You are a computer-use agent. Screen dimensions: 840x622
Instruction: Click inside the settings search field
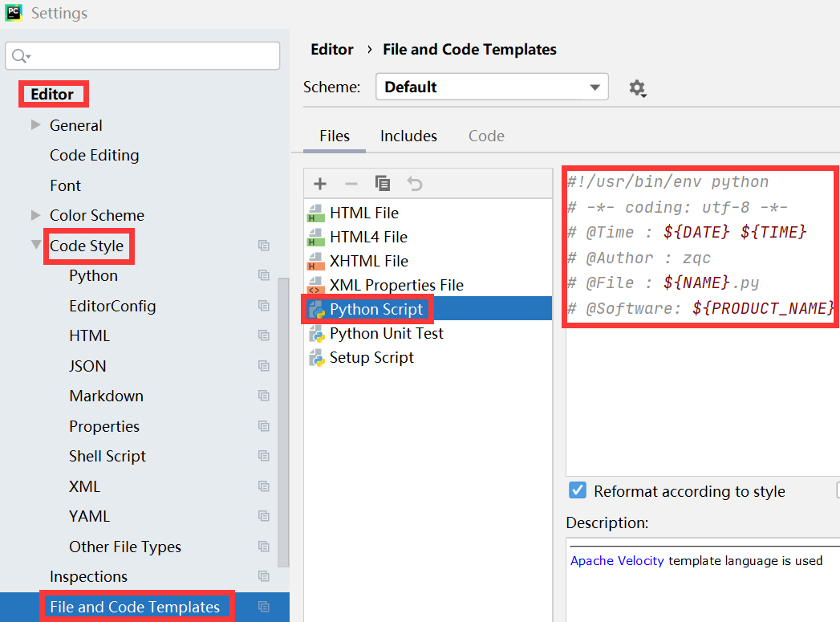[x=143, y=55]
